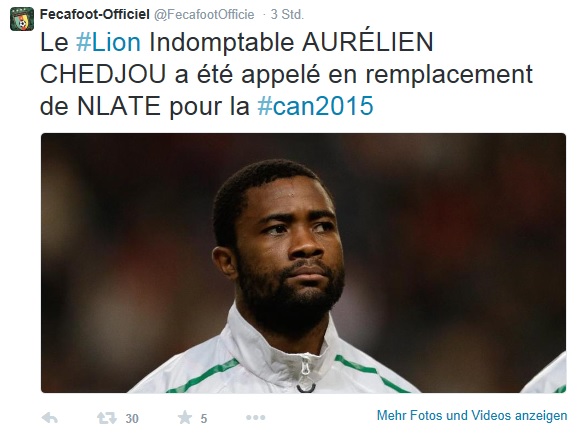The height and width of the screenshot is (434, 581).
Task: Expand tweet by clicking the word remplacement
Action: pos(449,75)
